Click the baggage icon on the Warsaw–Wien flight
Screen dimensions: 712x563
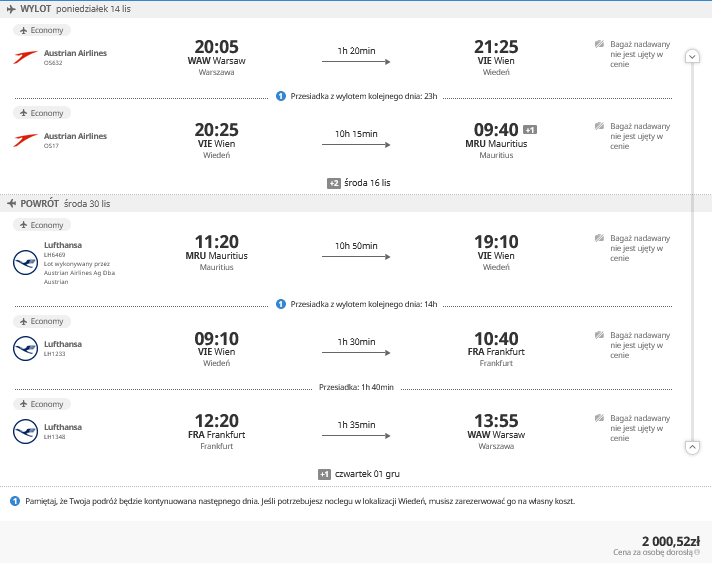(x=599, y=44)
